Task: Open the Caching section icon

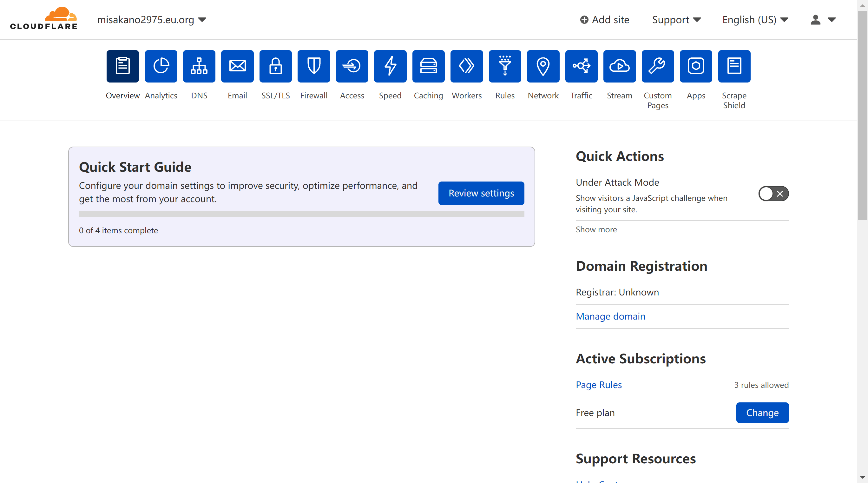Action: pos(428,66)
